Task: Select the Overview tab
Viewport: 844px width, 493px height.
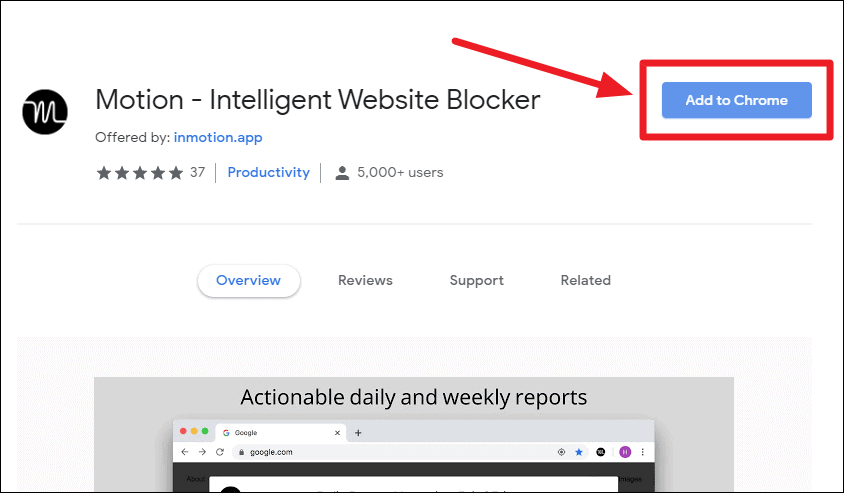Action: click(249, 280)
